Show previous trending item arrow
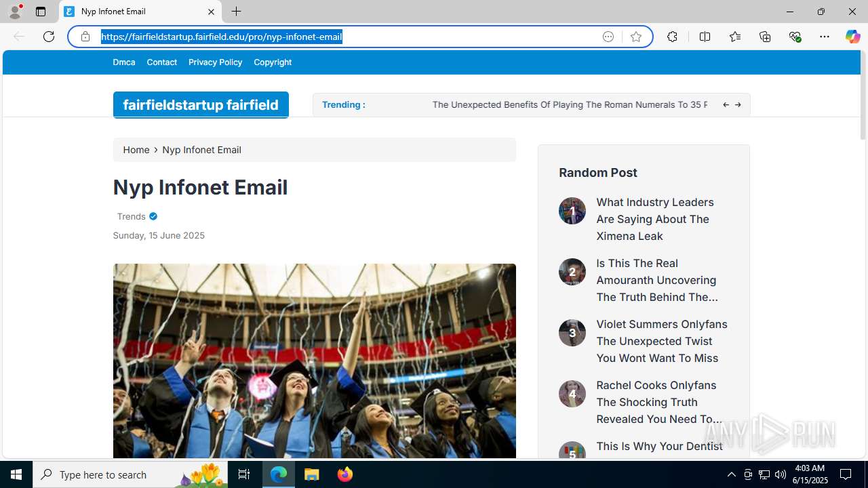The height and width of the screenshot is (488, 868). (x=726, y=105)
